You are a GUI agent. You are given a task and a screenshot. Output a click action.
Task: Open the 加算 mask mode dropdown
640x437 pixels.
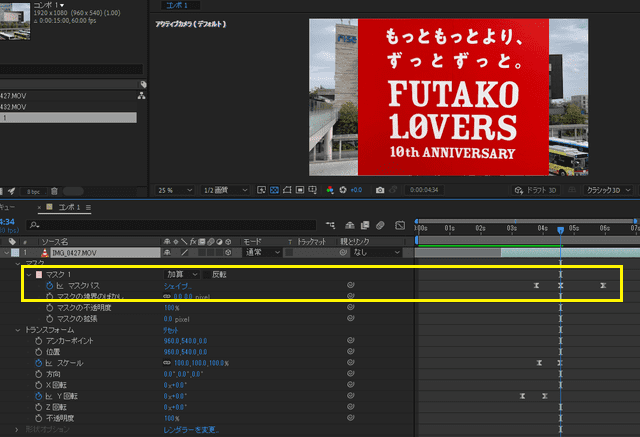pyautogui.click(x=182, y=275)
